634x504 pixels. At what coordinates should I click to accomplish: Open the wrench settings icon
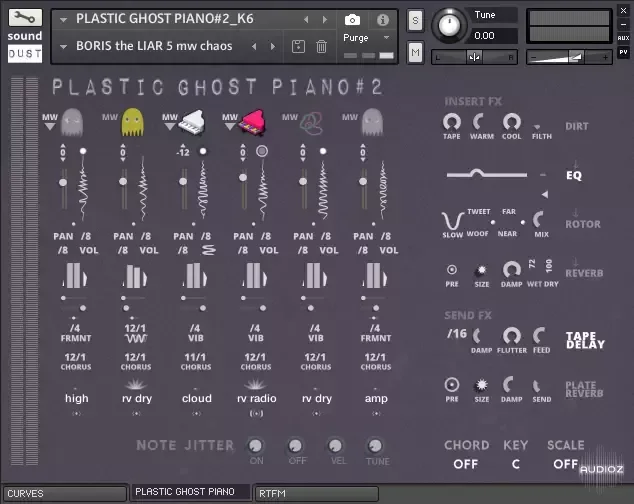(25, 17)
